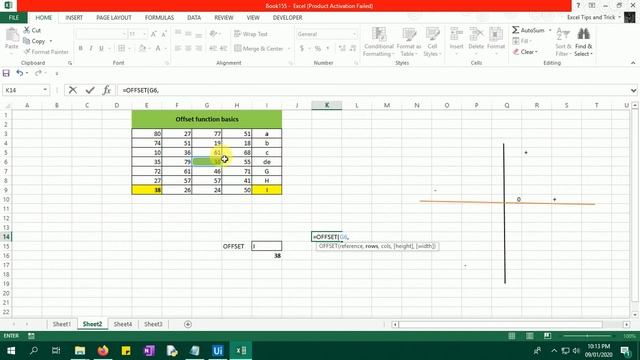Switch to Sheet4 worksheet tab
The width and height of the screenshot is (640, 360).
[122, 324]
